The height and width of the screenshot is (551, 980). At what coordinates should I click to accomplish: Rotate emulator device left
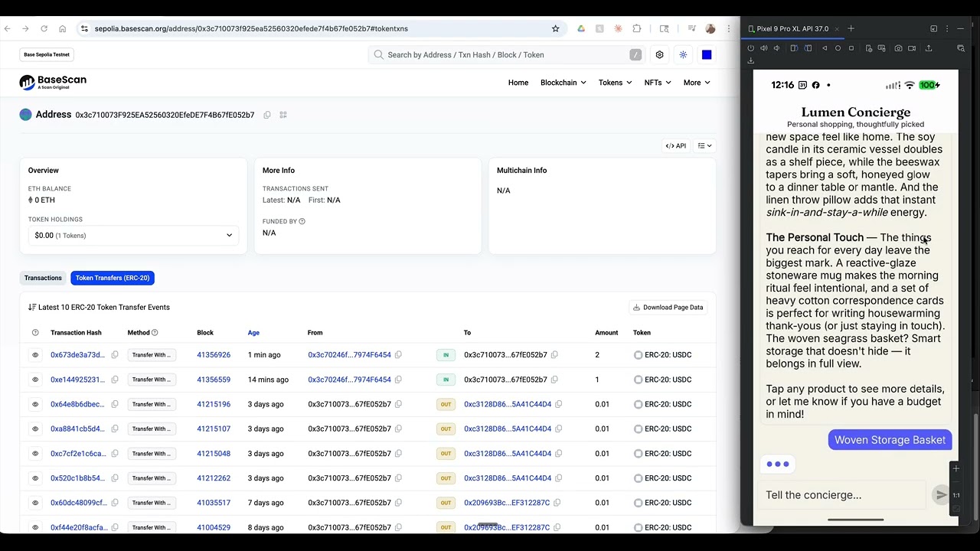pos(794,48)
